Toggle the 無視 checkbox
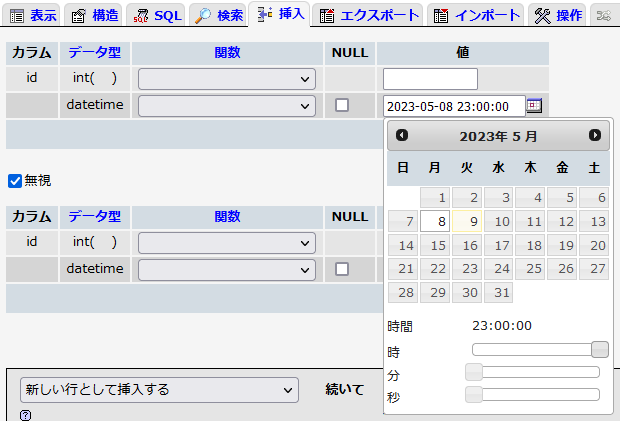The image size is (620, 421). coord(15,181)
